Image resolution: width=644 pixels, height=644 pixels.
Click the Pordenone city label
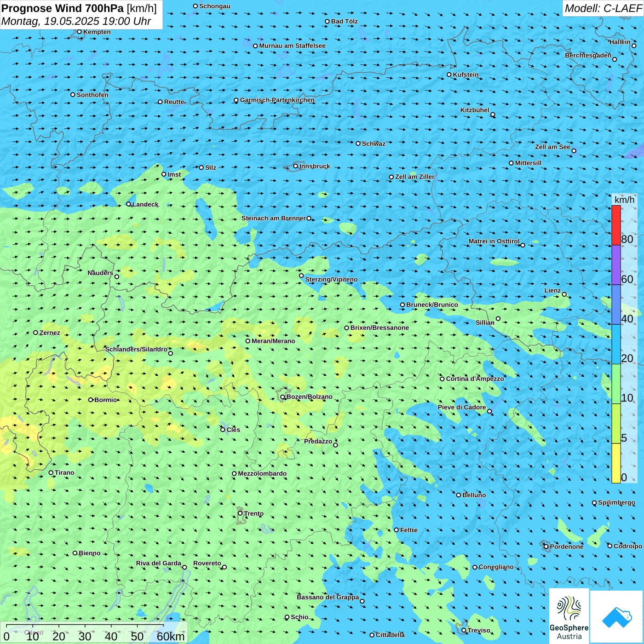(x=567, y=546)
